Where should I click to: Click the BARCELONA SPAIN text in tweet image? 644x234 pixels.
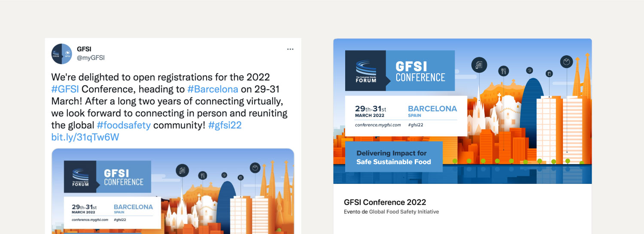[133, 209]
